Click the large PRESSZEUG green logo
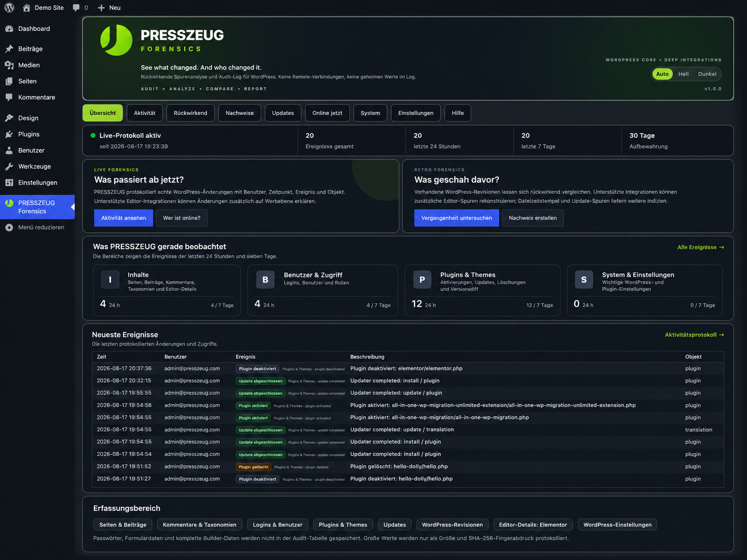The width and height of the screenshot is (747, 560). [x=116, y=40]
